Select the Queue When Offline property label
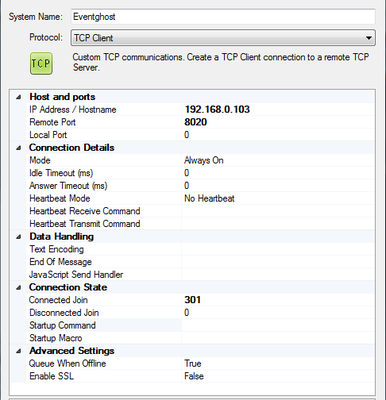 pos(68,363)
